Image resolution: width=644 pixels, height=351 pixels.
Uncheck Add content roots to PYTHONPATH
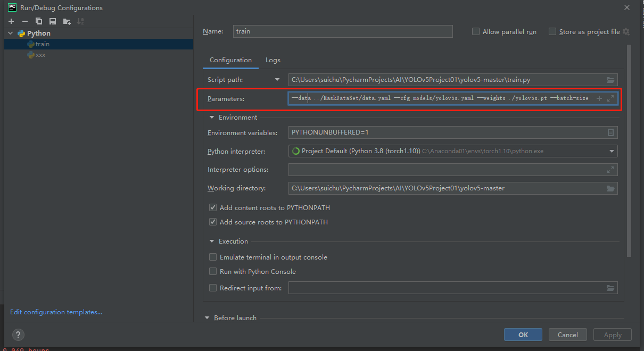pos(213,208)
